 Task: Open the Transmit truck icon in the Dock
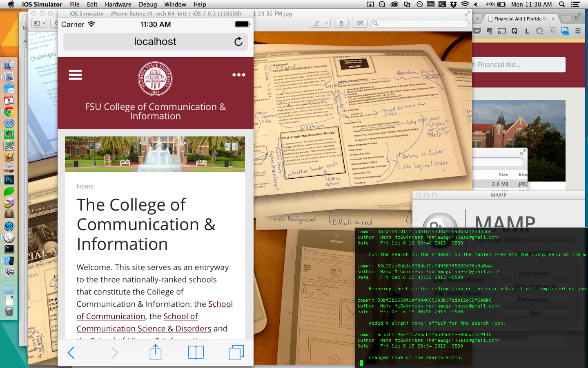[9, 202]
